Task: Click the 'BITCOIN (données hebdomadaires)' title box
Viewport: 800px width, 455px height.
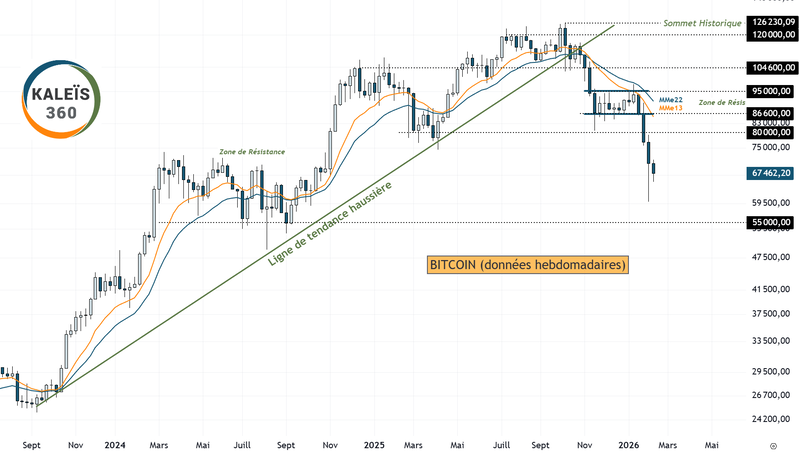Action: point(528,265)
